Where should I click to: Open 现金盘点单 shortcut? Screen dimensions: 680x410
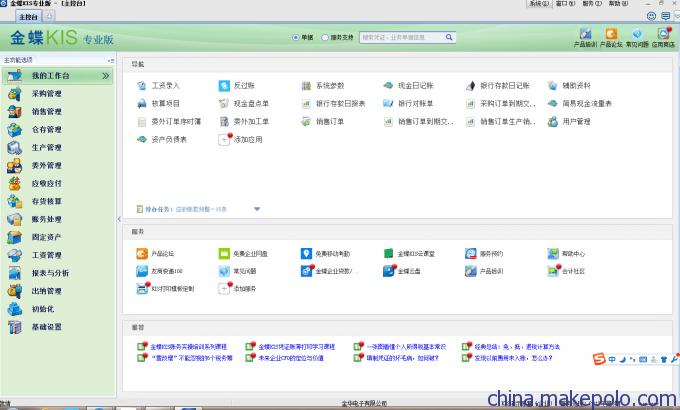pos(244,103)
